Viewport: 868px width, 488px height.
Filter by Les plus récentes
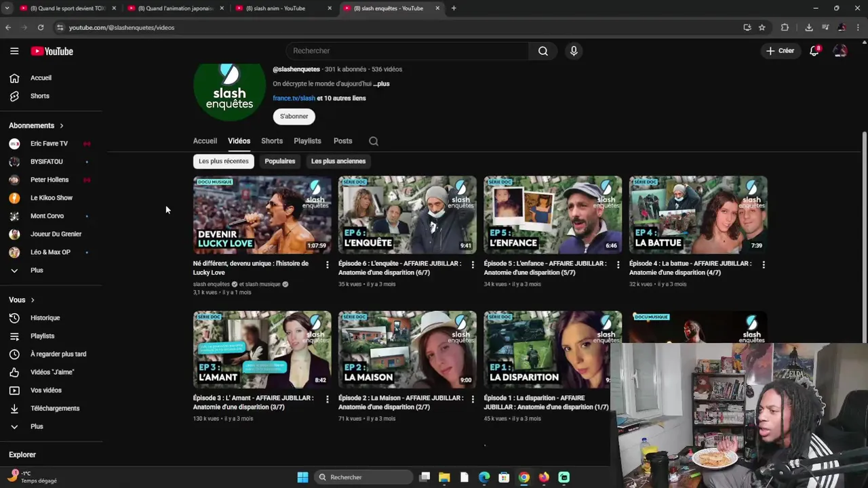(223, 161)
